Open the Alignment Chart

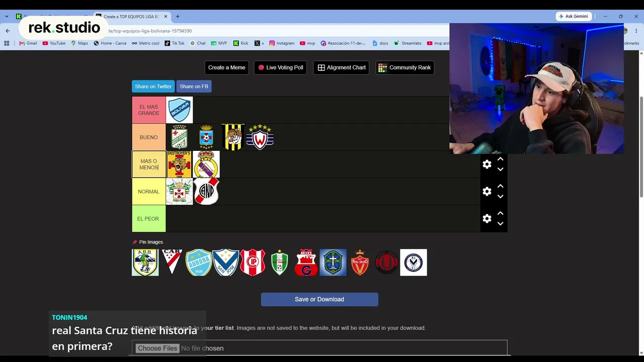[342, 67]
